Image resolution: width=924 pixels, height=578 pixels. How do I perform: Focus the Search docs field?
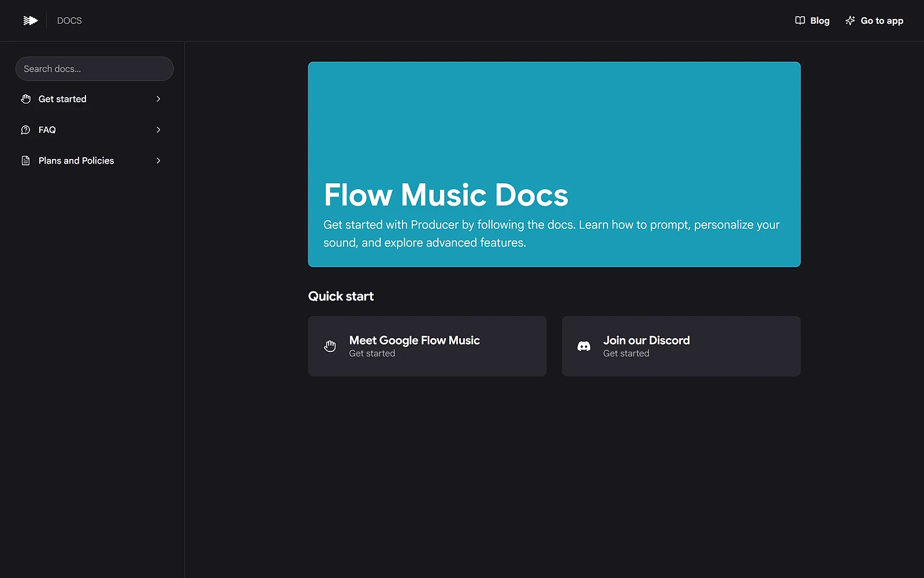click(95, 69)
